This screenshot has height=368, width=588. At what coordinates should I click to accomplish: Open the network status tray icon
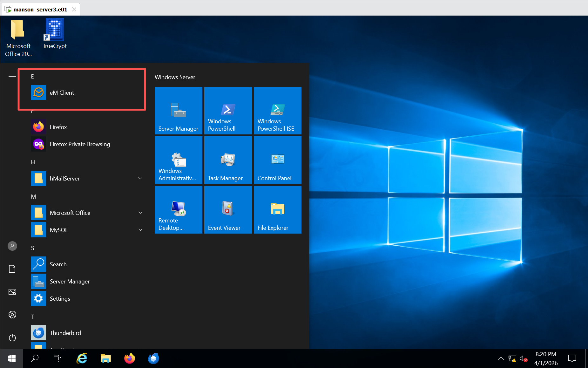coord(512,359)
